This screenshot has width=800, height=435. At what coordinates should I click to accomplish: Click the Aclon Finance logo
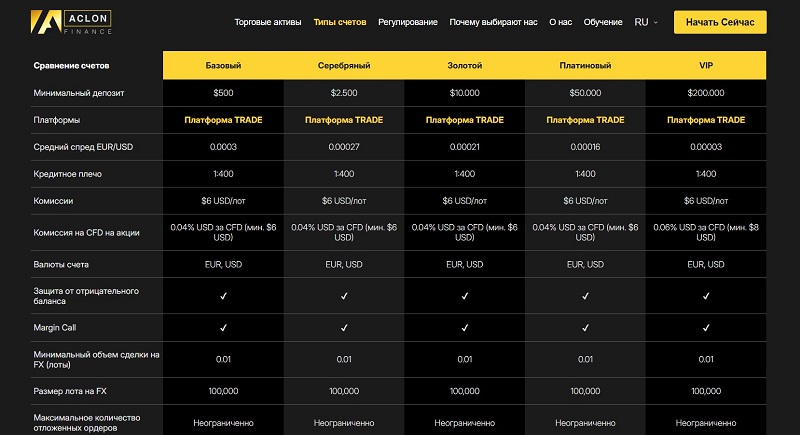pos(72,21)
